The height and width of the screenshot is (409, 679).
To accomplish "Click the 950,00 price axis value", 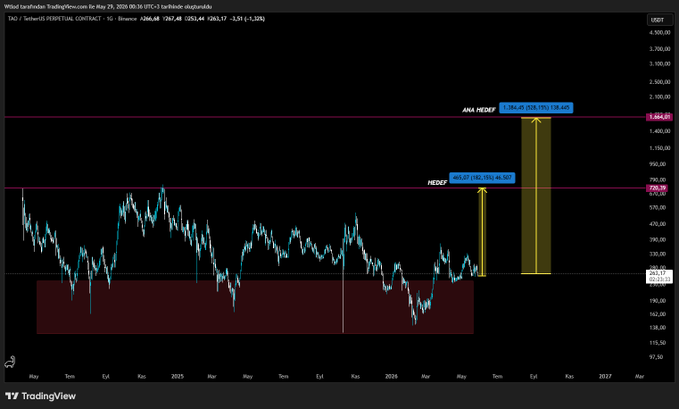I will [657, 164].
